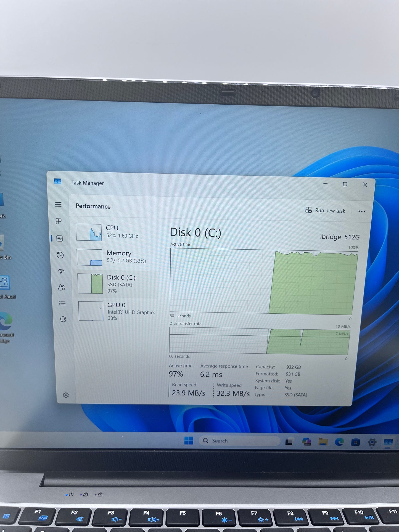The image size is (399, 532).
Task: Open the Users page icon in sidebar
Action: point(62,288)
